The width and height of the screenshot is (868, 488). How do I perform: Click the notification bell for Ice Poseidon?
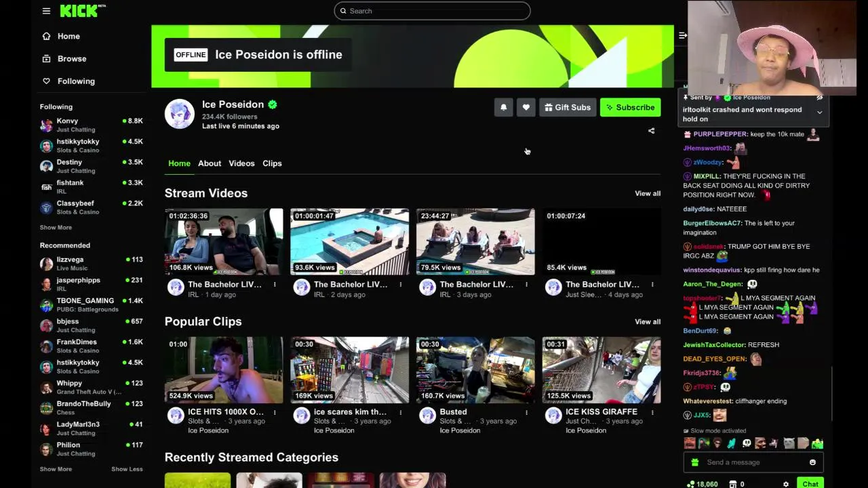tap(503, 107)
